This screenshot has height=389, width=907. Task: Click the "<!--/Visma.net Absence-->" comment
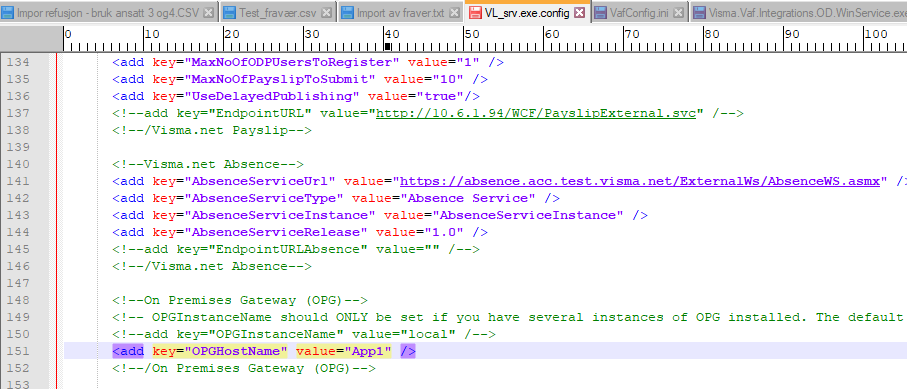pyautogui.click(x=212, y=266)
